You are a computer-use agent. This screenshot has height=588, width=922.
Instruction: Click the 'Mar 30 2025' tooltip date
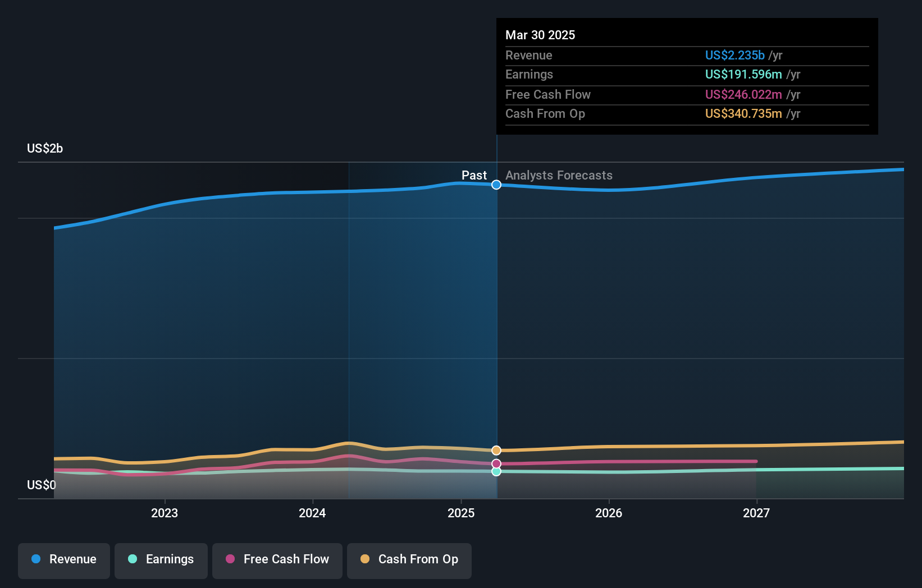[540, 35]
